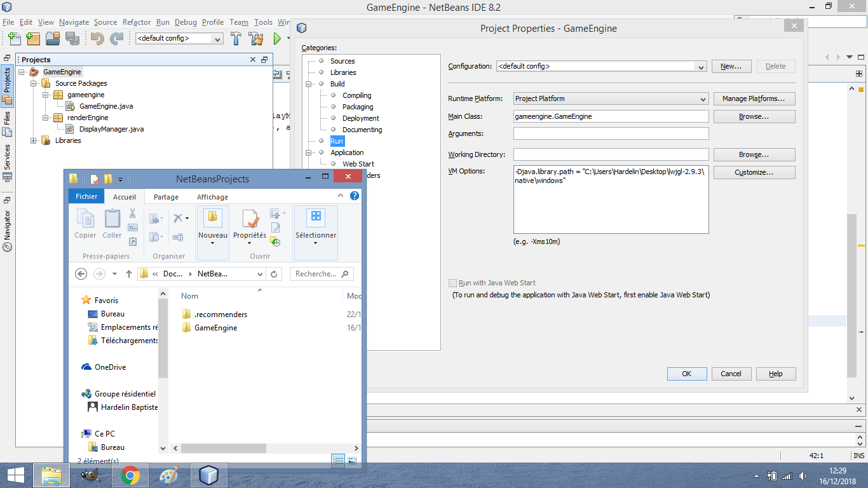Switch Explorer to details view icon
868x488 pixels.
339,461
